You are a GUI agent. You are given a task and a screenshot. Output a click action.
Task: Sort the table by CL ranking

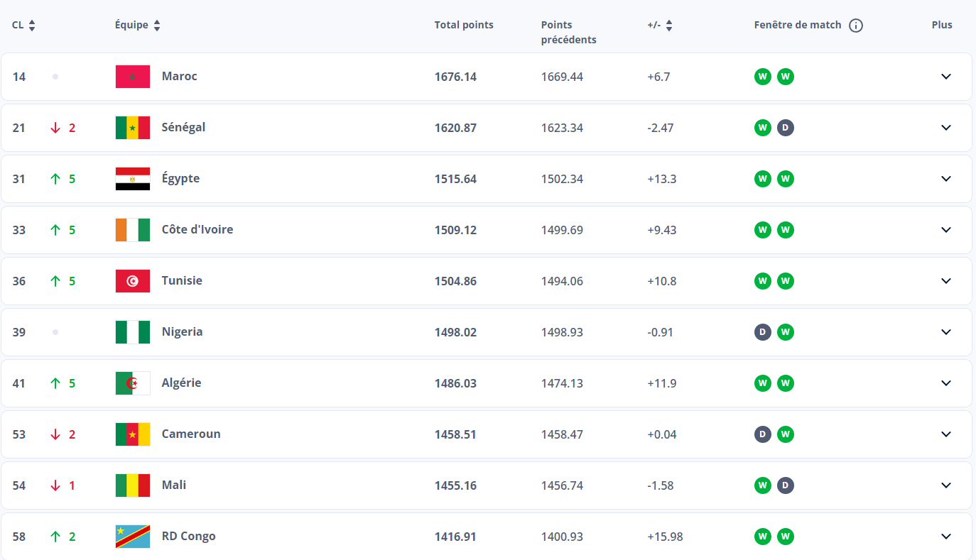click(x=32, y=26)
